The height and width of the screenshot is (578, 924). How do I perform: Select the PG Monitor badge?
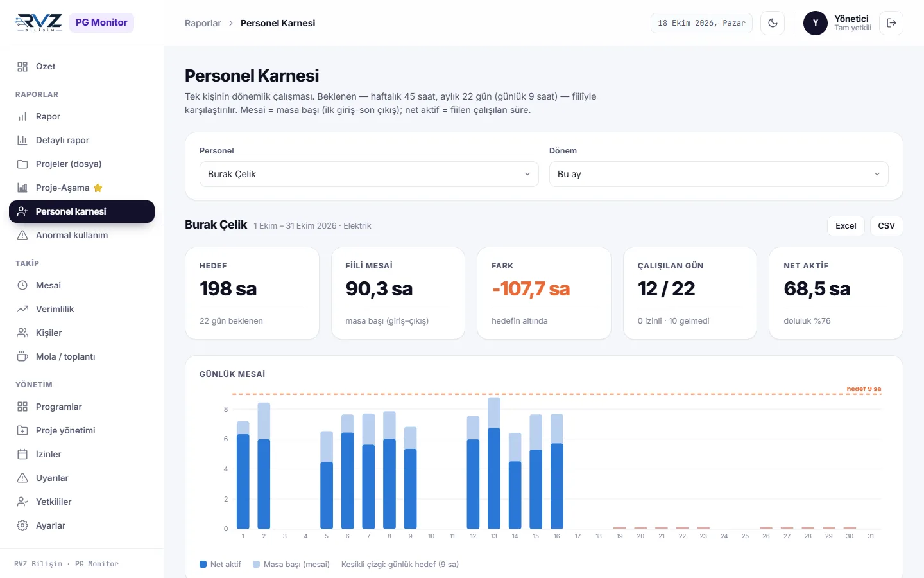(x=101, y=22)
